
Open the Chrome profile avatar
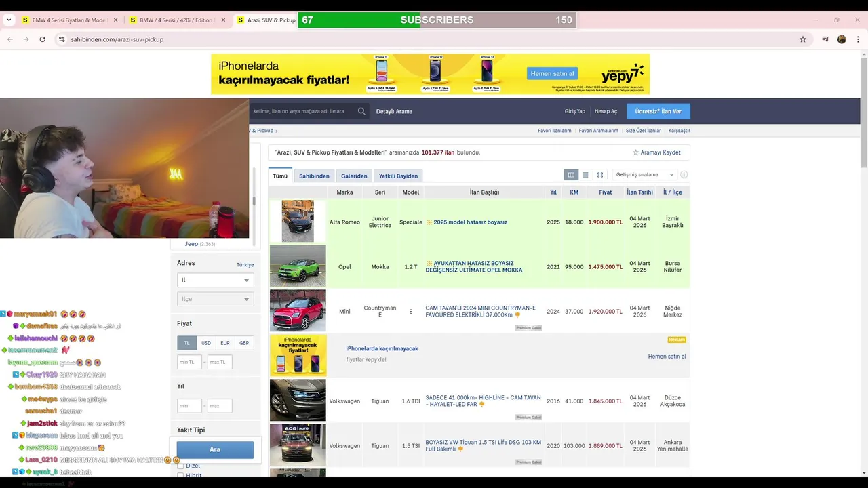pyautogui.click(x=842, y=39)
